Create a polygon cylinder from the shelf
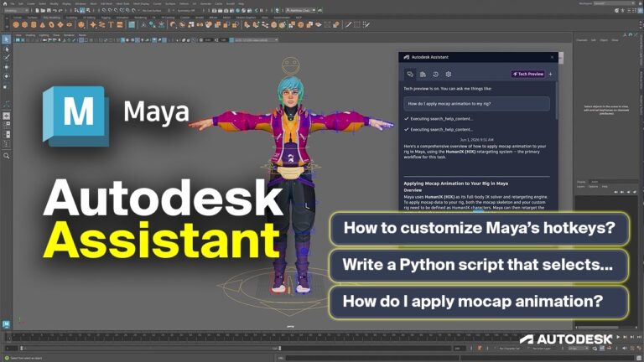The width and height of the screenshot is (644, 362). [x=34, y=24]
